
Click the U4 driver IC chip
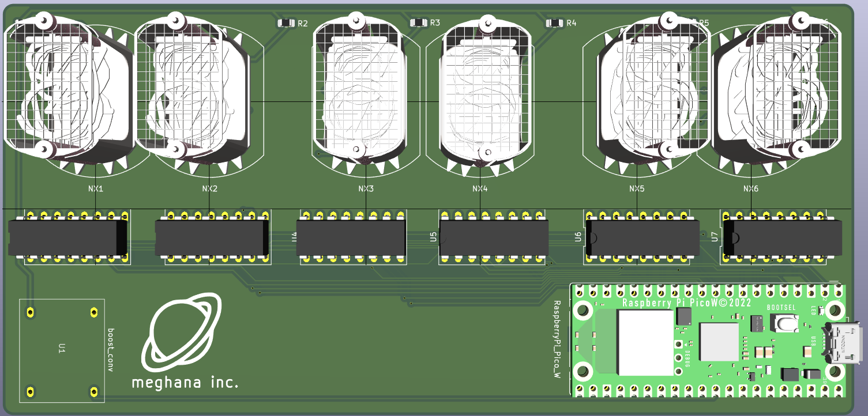point(352,237)
